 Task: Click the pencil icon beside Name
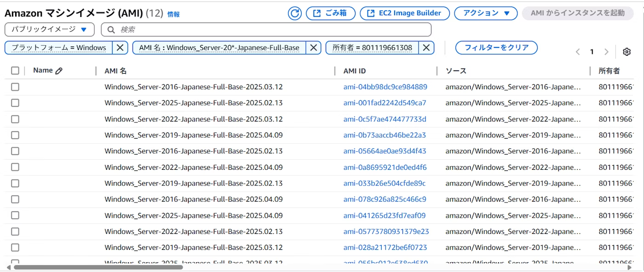[x=59, y=71]
